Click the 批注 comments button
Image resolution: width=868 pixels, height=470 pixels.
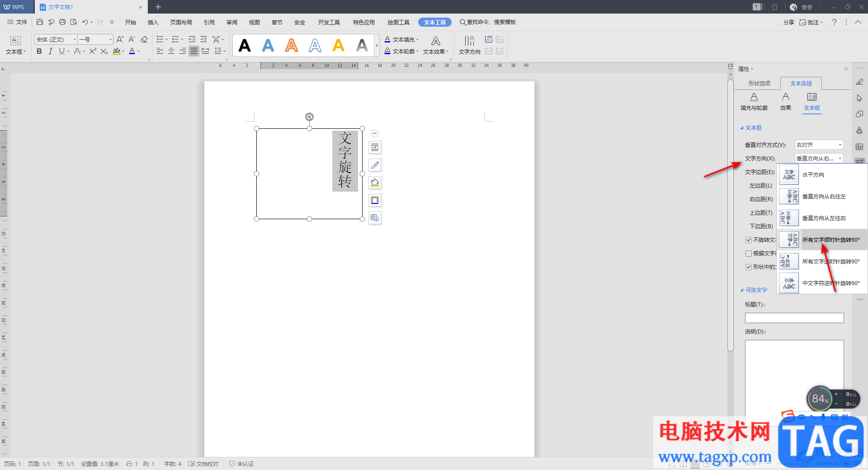tap(811, 22)
